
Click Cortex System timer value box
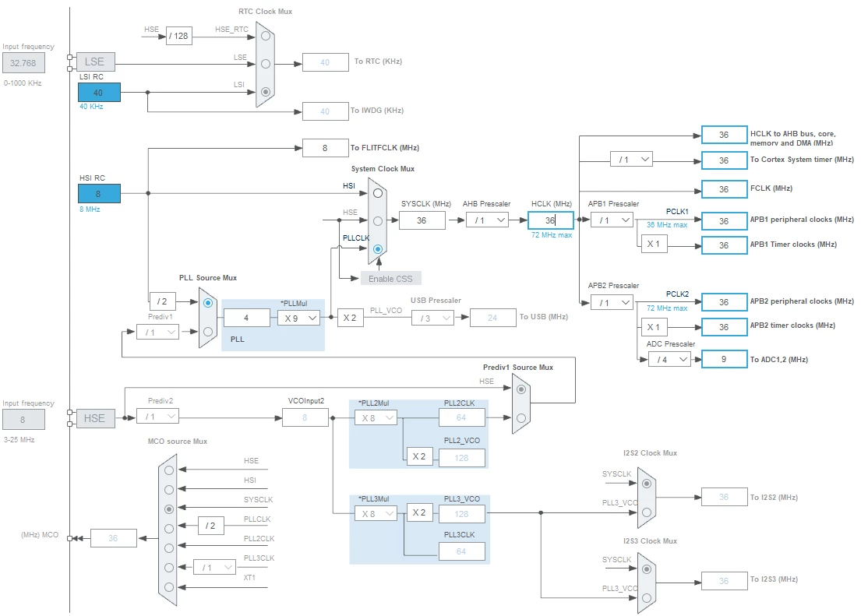click(724, 160)
